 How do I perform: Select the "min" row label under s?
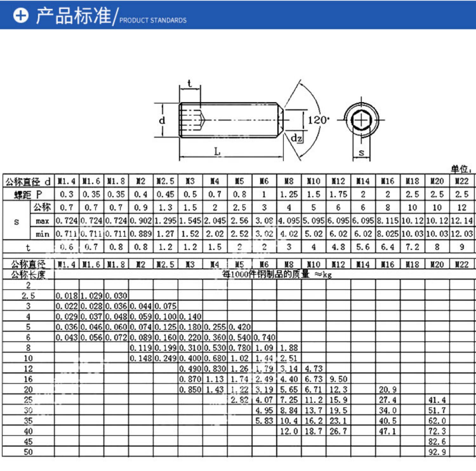pyautogui.click(x=42, y=234)
